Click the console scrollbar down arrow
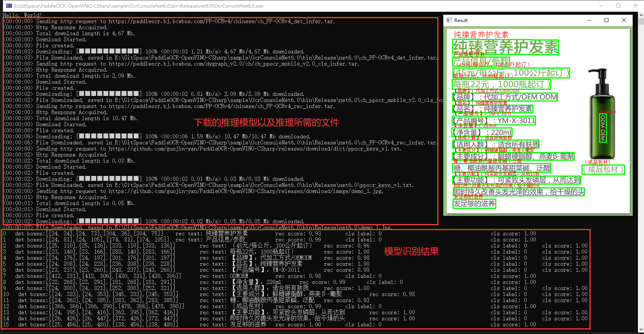Screen dimensions: 644x334 (641, 330)
